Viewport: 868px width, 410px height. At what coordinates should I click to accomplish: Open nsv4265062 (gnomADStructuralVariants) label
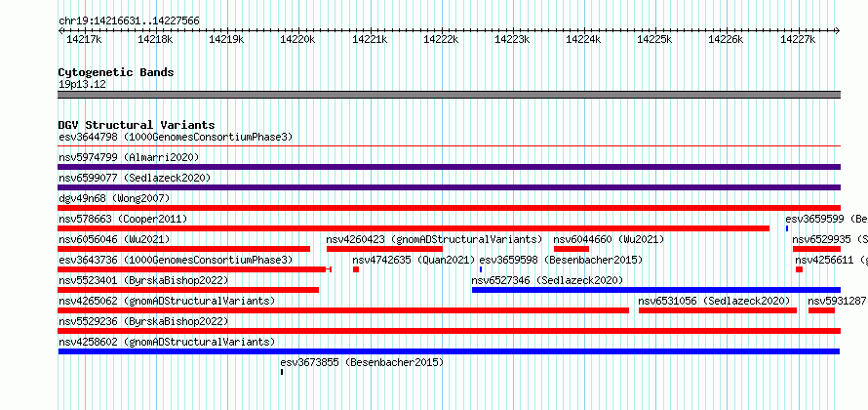[x=167, y=301]
